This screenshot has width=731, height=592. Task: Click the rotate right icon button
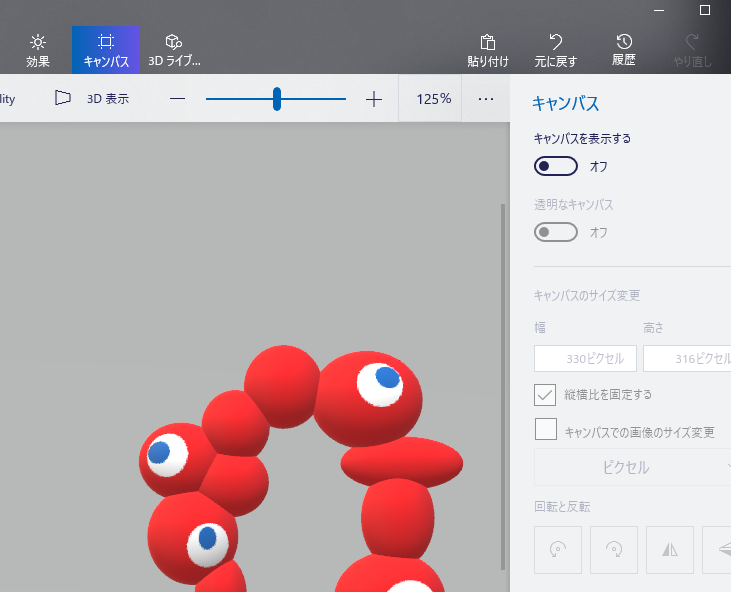tap(614, 550)
